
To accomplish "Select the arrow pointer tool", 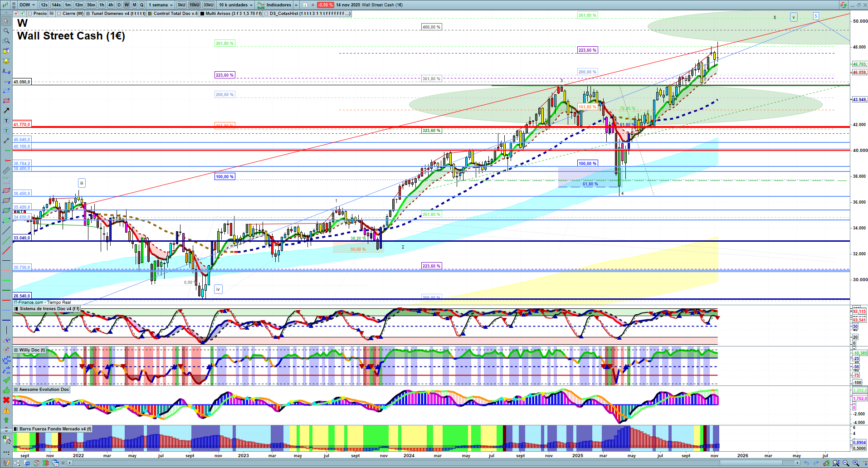I will pyautogui.click(x=6, y=21).
